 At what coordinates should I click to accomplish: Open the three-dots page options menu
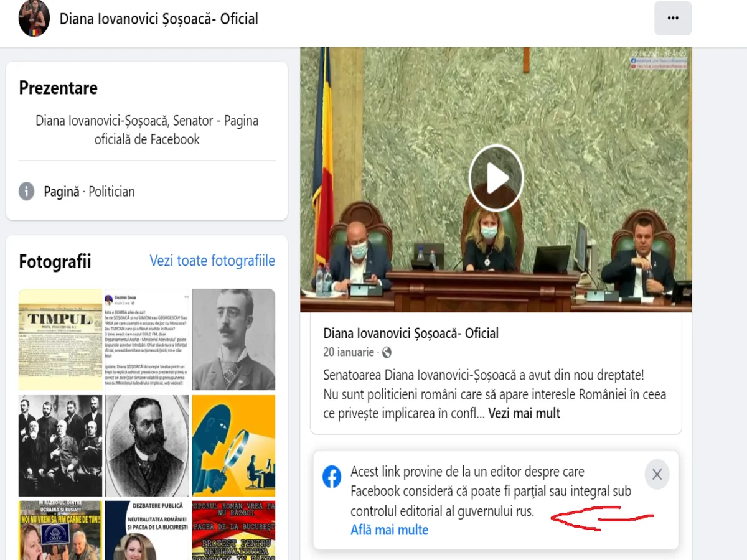[672, 19]
